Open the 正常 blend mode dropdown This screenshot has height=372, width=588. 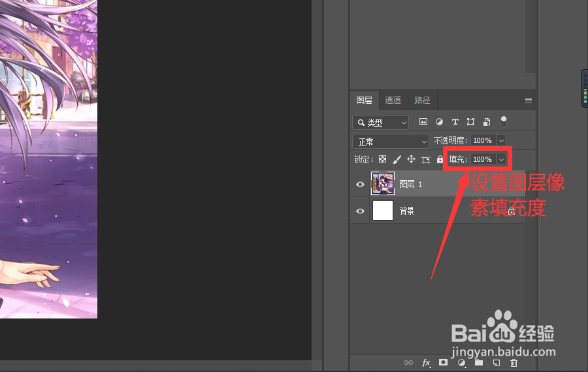391,142
